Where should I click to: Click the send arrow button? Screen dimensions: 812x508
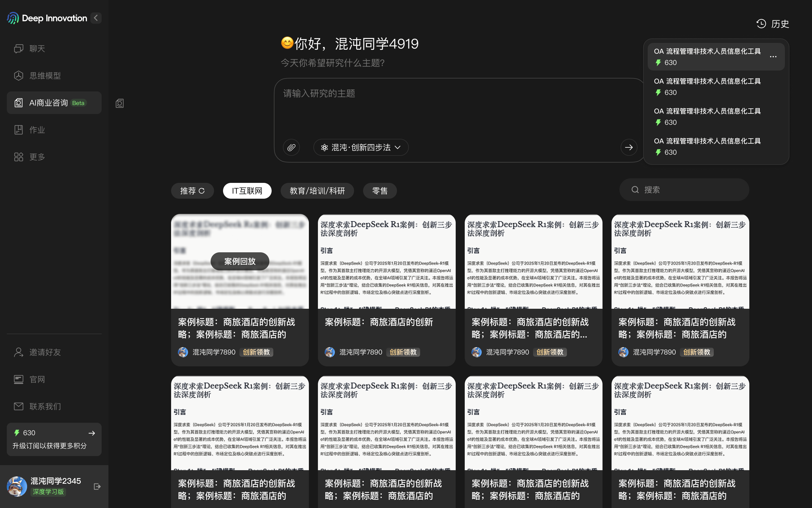[628, 147]
